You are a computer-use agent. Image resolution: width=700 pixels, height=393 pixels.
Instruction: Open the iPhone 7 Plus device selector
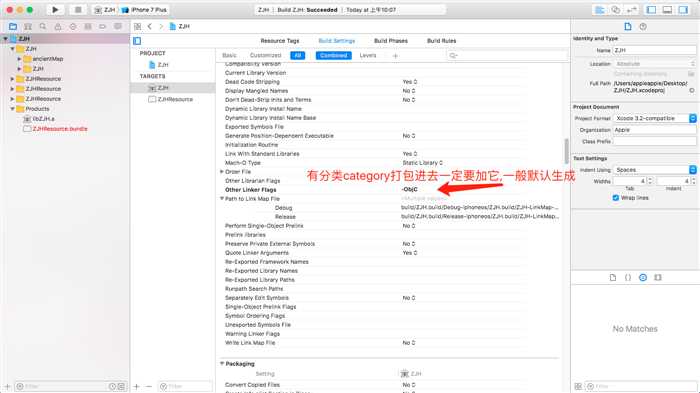pos(145,10)
